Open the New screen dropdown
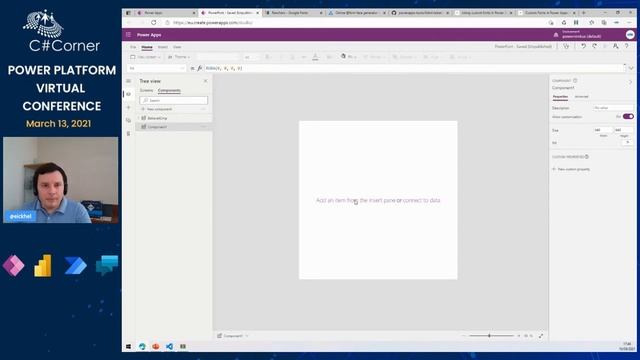Viewport: 640px width, 360px height. (145, 57)
